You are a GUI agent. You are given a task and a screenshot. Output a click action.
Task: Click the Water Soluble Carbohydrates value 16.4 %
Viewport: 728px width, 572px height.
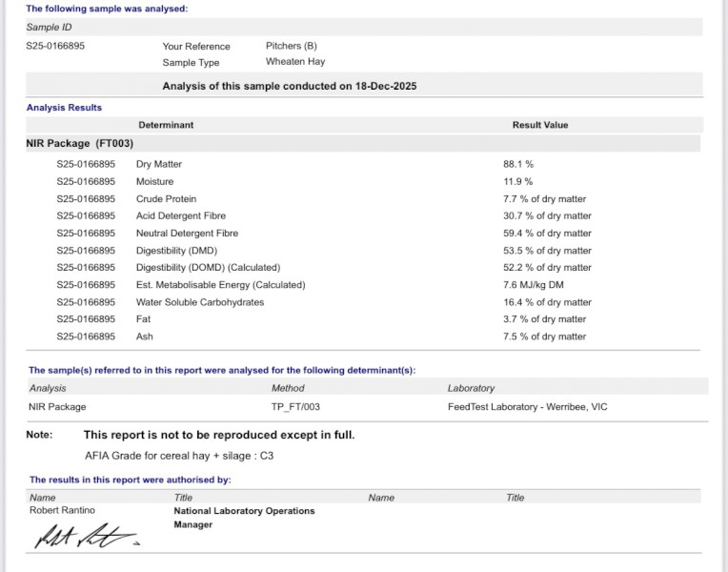[547, 301]
